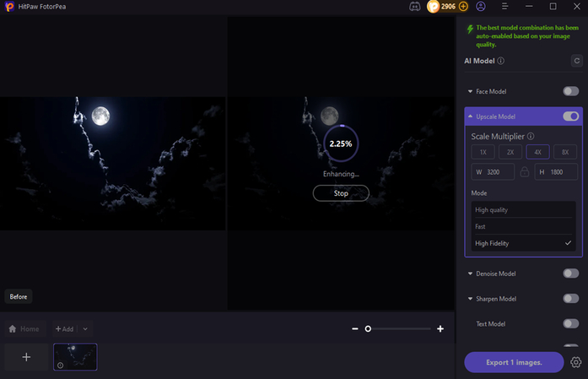Select High quality mode
Screen dimensions: 588x379
524,210
